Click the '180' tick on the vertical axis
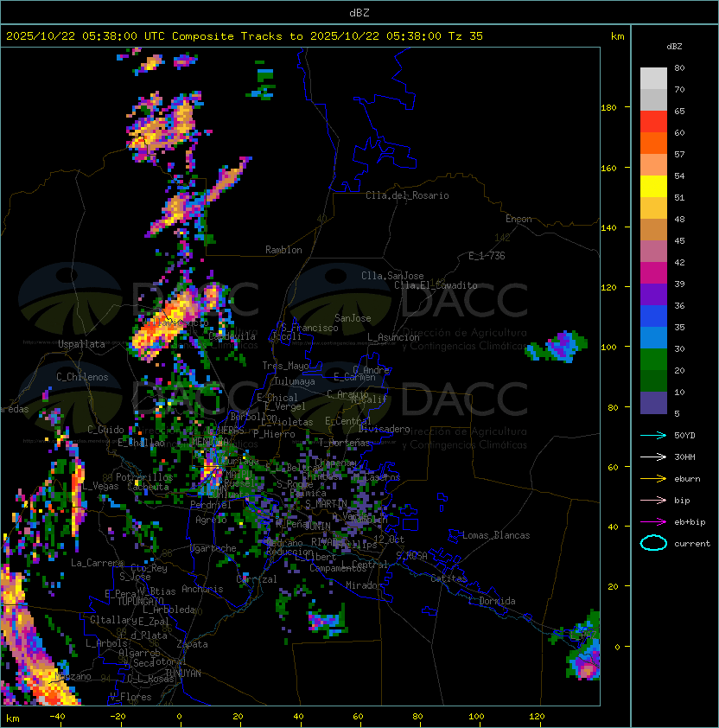This screenshot has width=719, height=728. (x=608, y=108)
